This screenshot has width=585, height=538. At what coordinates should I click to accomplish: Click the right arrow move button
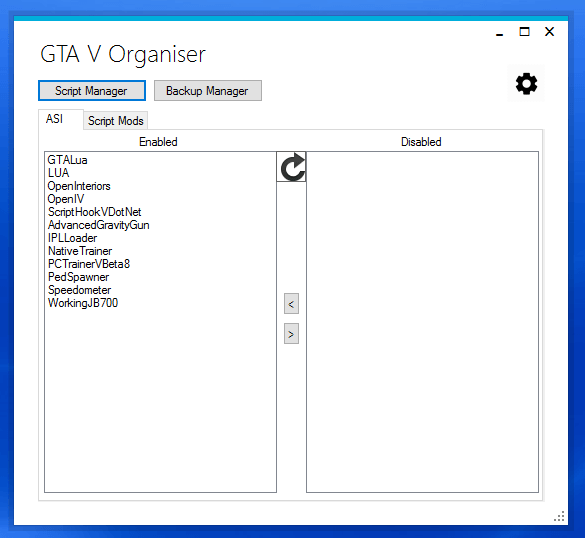(x=291, y=334)
